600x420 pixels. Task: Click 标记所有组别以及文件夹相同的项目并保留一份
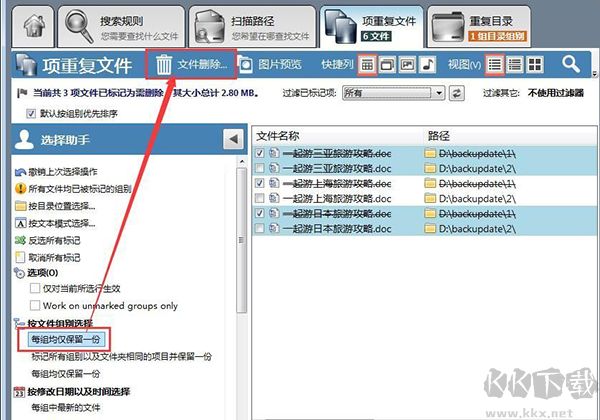pyautogui.click(x=121, y=357)
